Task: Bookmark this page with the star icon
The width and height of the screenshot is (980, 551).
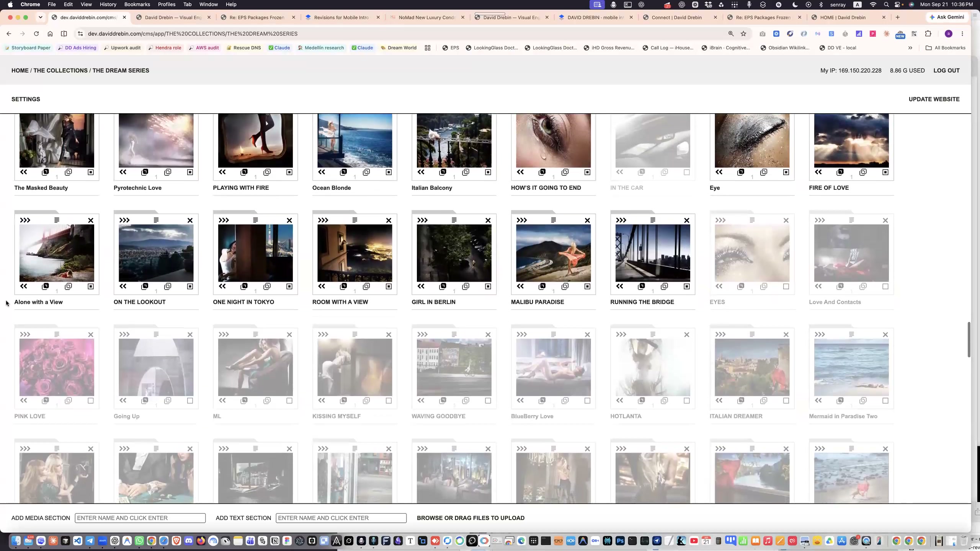Action: (x=743, y=34)
